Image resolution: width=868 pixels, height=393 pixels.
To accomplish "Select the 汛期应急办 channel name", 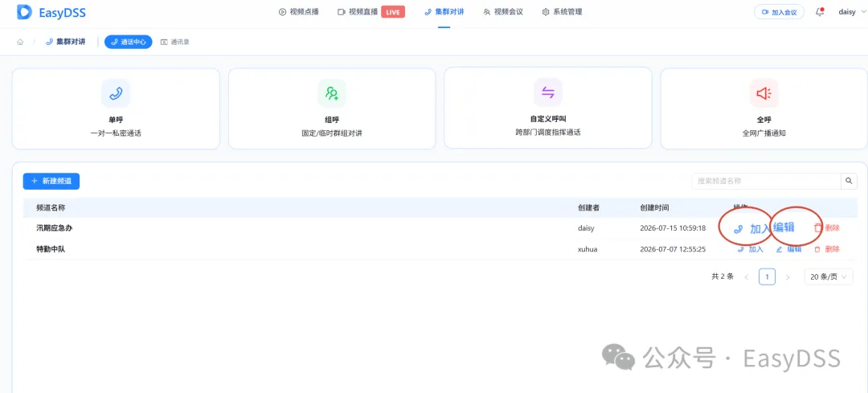I will click(x=55, y=228).
